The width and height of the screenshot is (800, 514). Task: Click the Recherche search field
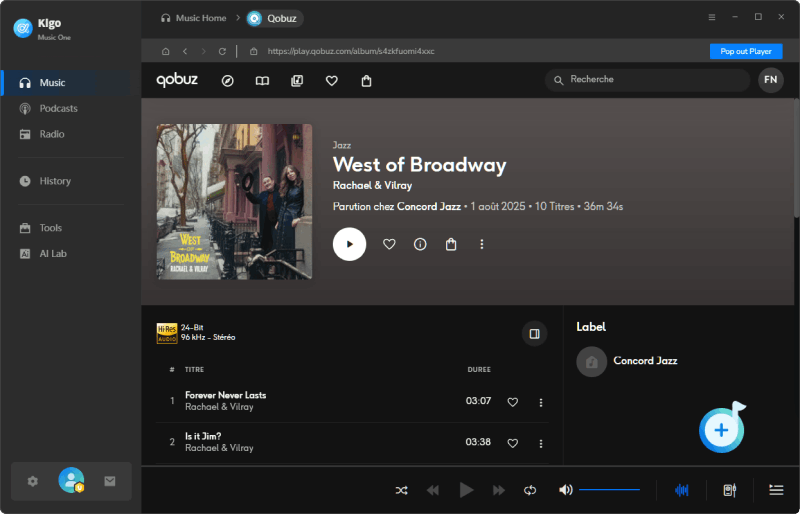coord(647,80)
